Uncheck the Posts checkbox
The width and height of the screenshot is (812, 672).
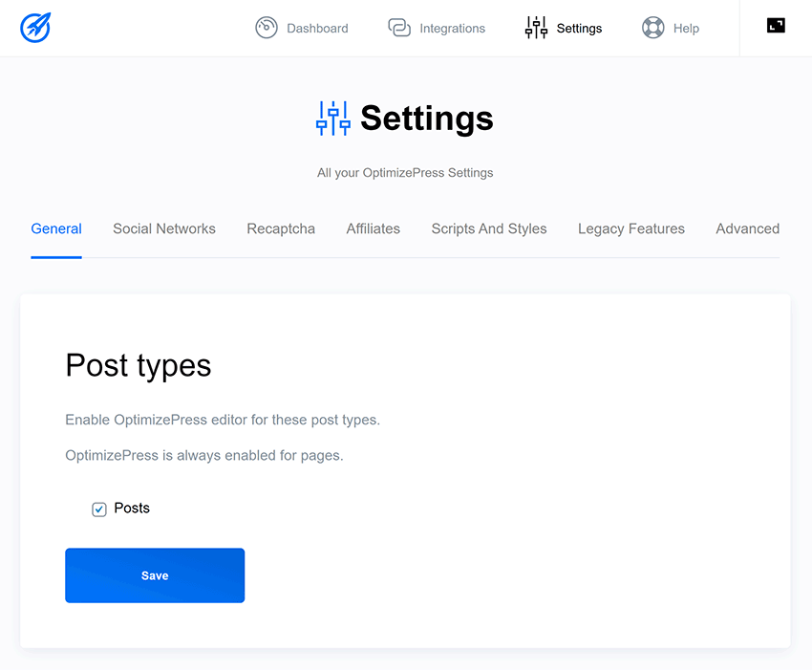tap(99, 509)
